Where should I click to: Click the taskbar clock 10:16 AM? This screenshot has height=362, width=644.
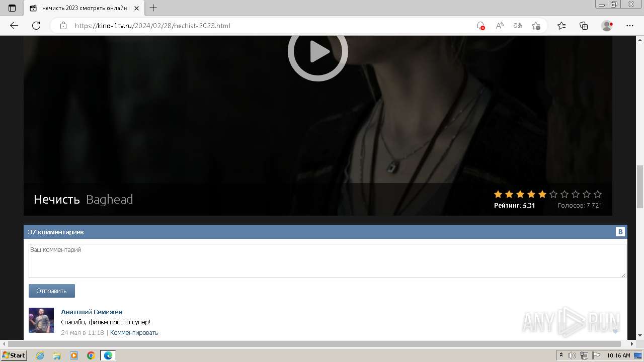click(618, 355)
